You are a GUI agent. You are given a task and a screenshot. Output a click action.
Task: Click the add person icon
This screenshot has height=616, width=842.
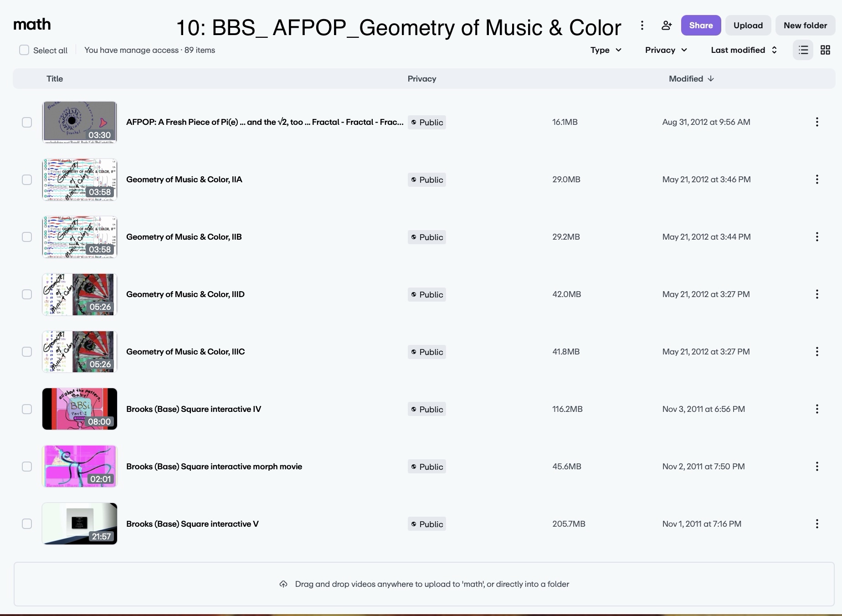[667, 26]
